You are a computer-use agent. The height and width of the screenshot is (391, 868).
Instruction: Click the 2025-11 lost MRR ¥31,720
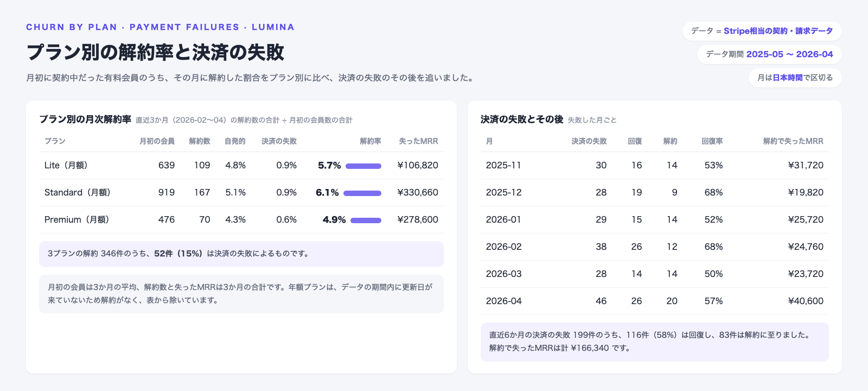tap(806, 166)
